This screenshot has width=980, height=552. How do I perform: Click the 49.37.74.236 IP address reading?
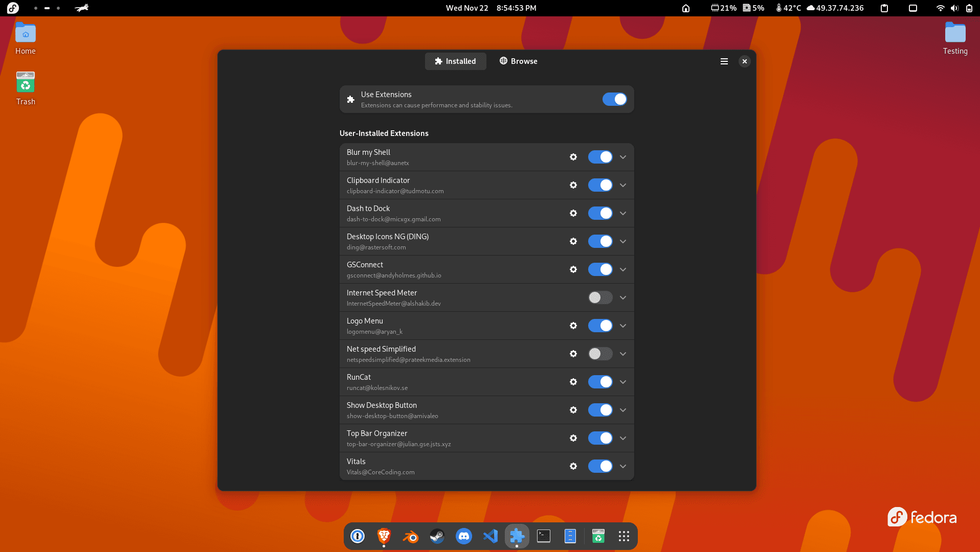pyautogui.click(x=835, y=8)
